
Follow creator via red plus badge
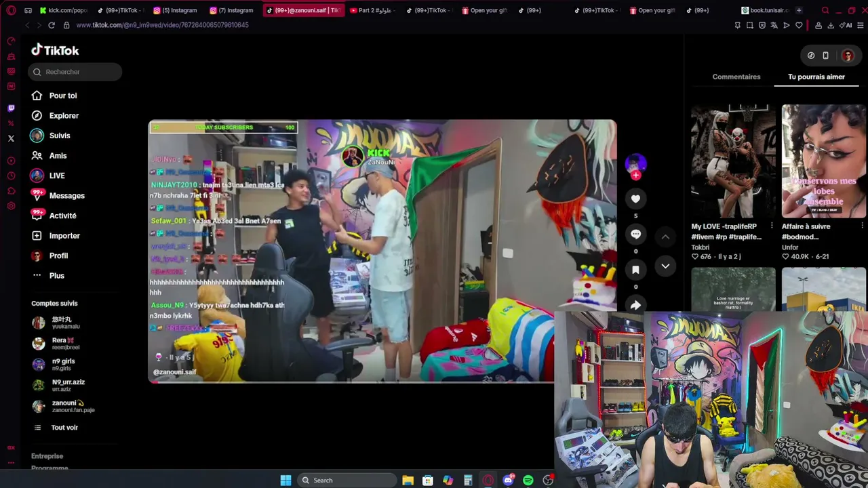(635, 176)
